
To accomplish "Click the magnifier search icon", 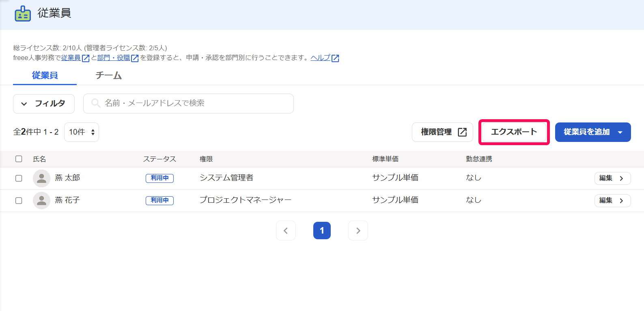I will click(x=96, y=103).
